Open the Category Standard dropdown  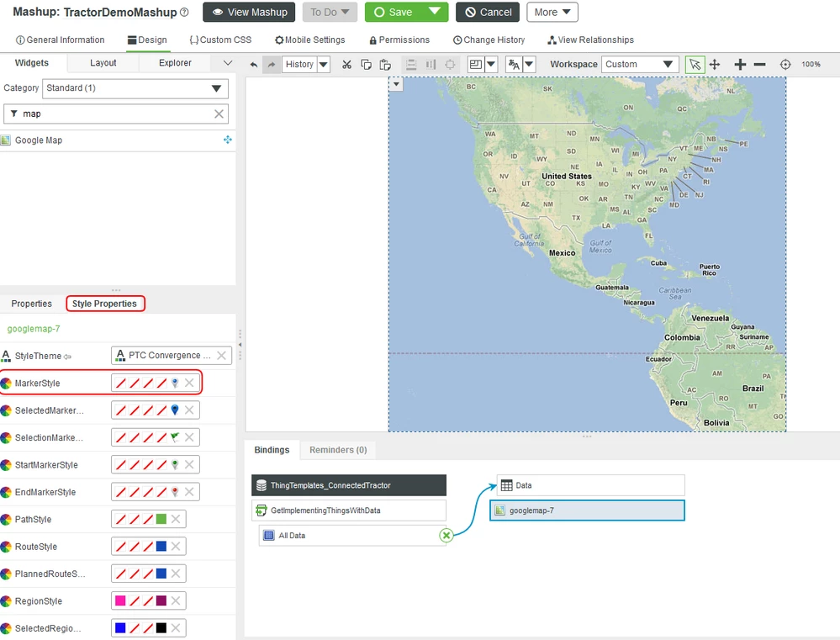click(x=135, y=88)
